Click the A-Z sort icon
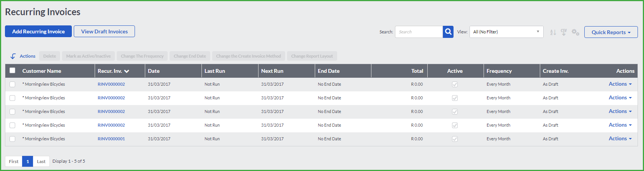Screen dimensions: 644x171 (553, 32)
